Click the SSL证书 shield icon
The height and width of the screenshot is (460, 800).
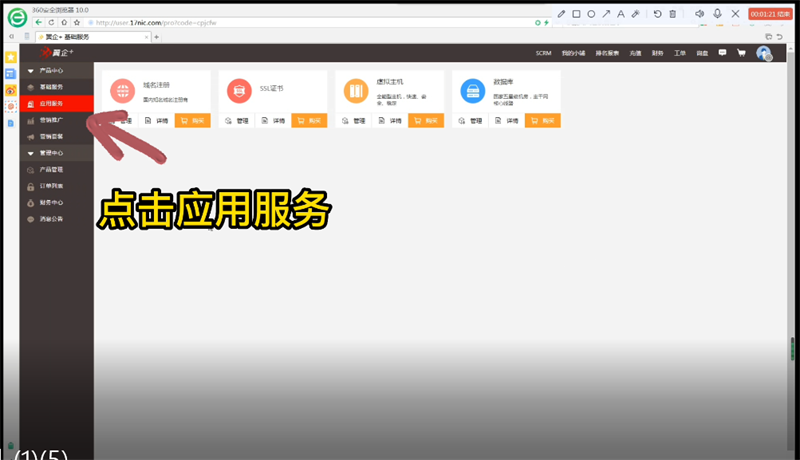click(x=239, y=91)
